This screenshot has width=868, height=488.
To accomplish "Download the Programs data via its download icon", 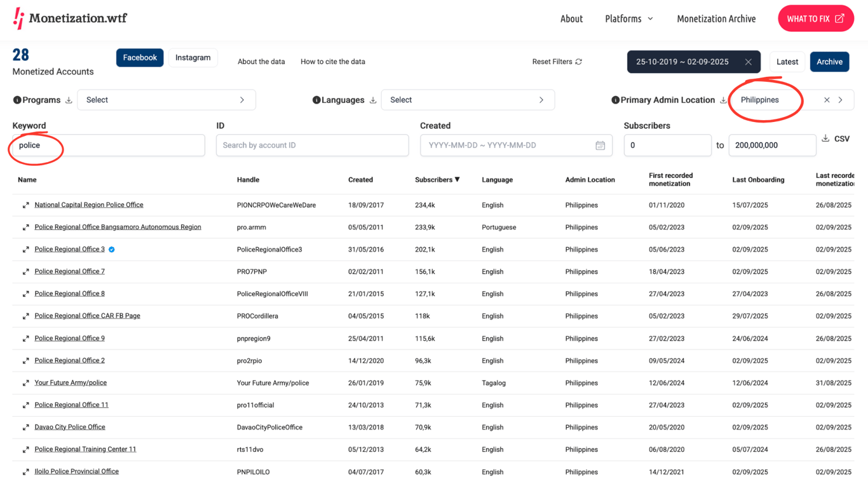I will [69, 100].
